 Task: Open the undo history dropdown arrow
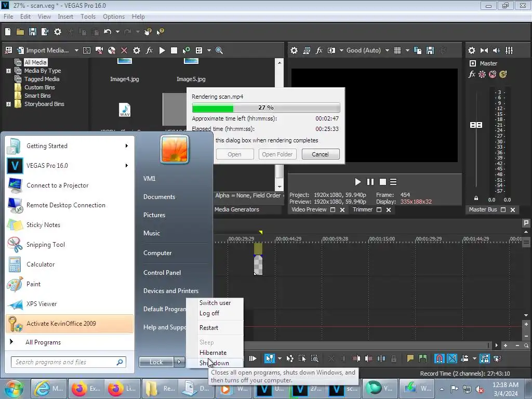click(117, 32)
